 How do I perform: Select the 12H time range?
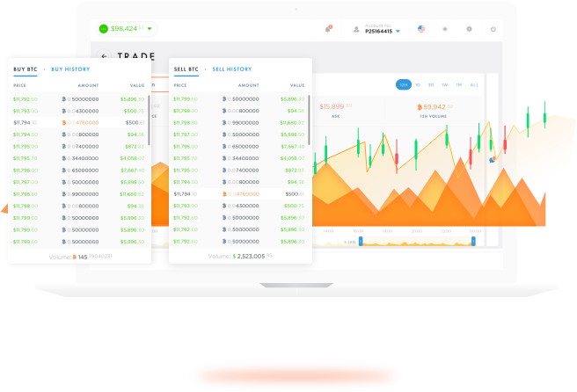pos(404,84)
